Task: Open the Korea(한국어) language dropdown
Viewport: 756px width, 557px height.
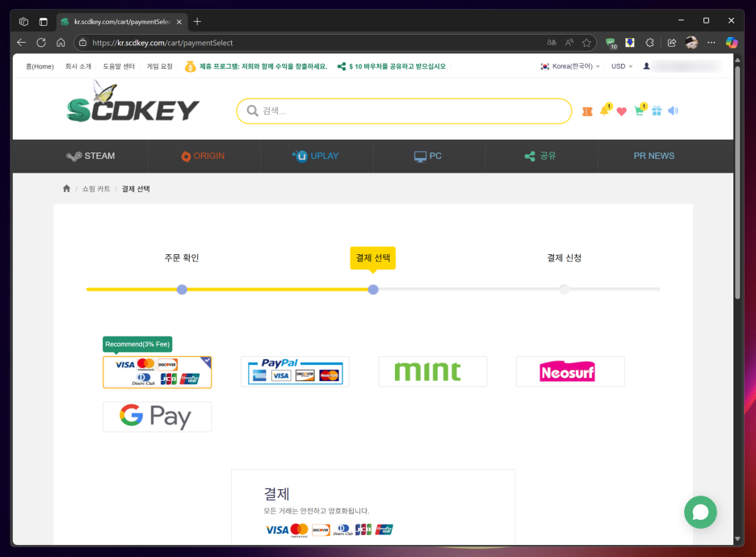Action: 570,66
